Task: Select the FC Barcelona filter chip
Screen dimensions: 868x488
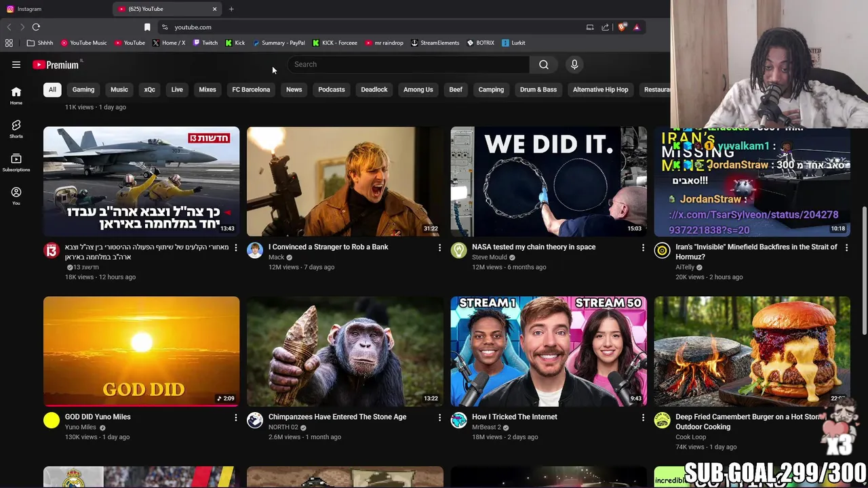Action: (251, 89)
